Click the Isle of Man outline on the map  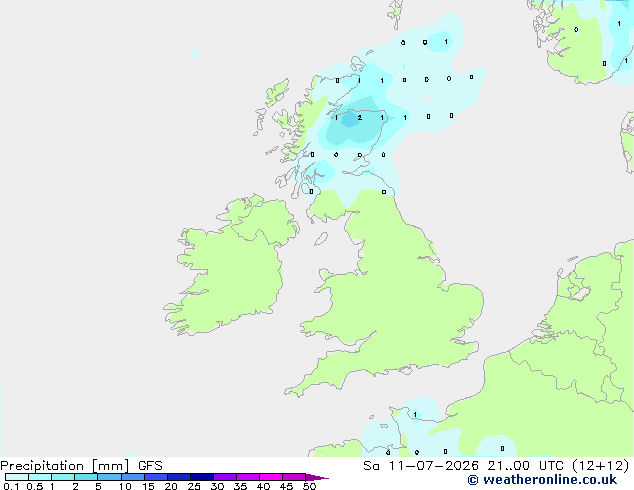321,239
